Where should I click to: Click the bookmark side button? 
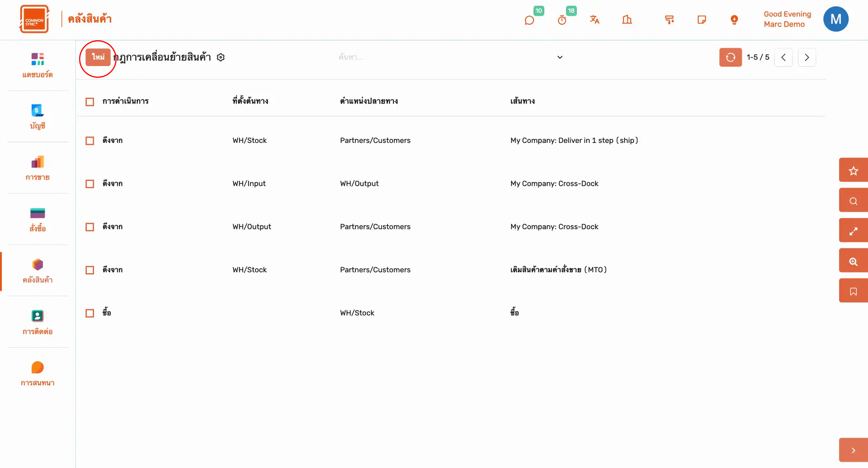[853, 291]
